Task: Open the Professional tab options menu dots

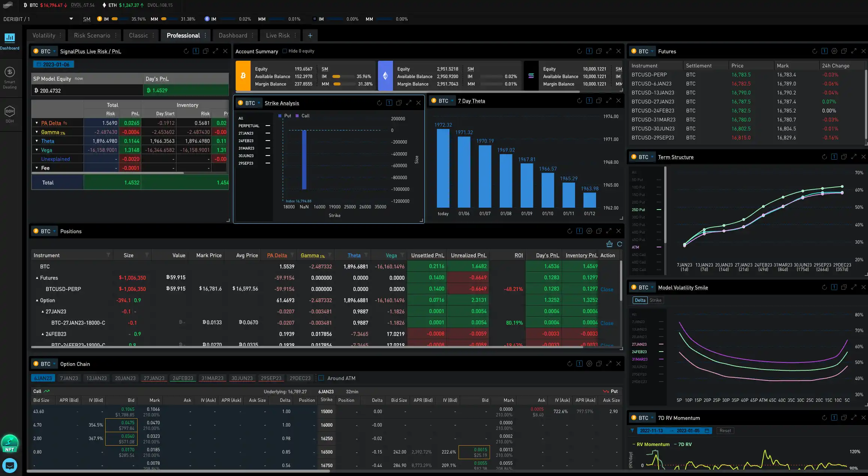Action: pyautogui.click(x=205, y=35)
